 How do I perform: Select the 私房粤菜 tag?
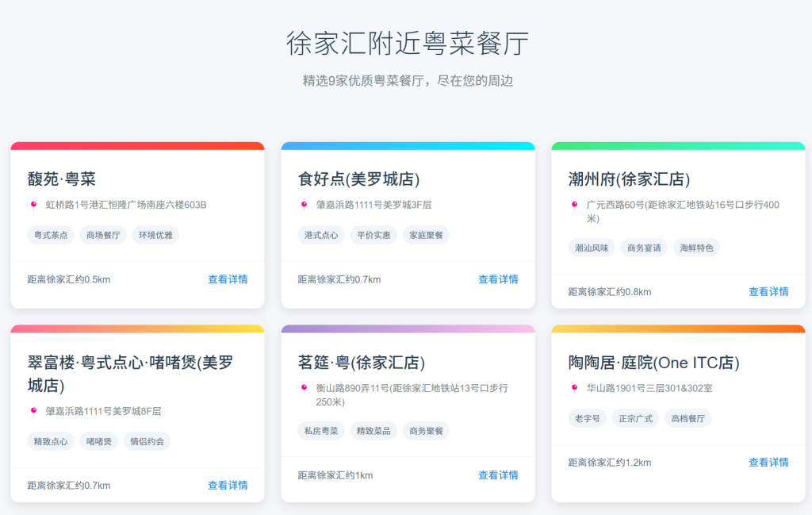pos(321,431)
